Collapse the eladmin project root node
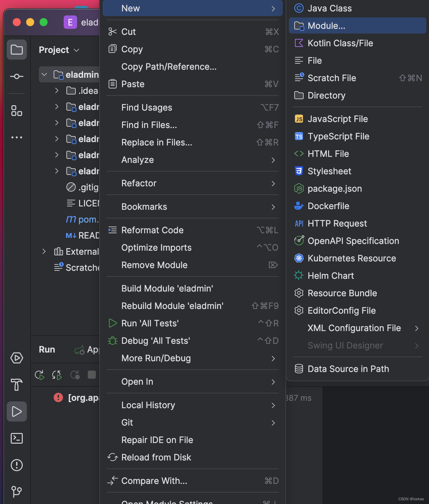Screen dimensions: 429x504 click(45, 74)
